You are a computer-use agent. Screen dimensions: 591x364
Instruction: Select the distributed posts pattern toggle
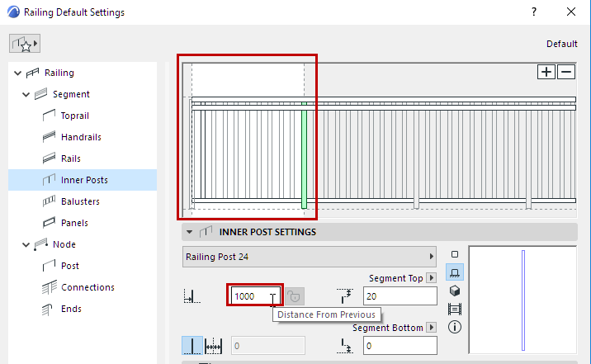[x=213, y=346]
